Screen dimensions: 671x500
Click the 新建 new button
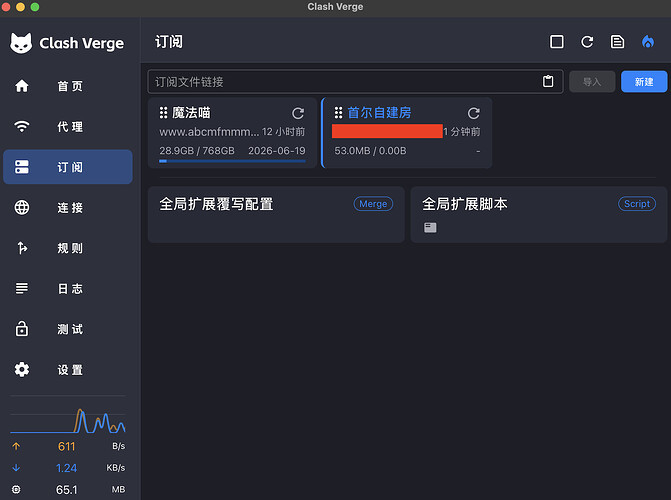[644, 82]
